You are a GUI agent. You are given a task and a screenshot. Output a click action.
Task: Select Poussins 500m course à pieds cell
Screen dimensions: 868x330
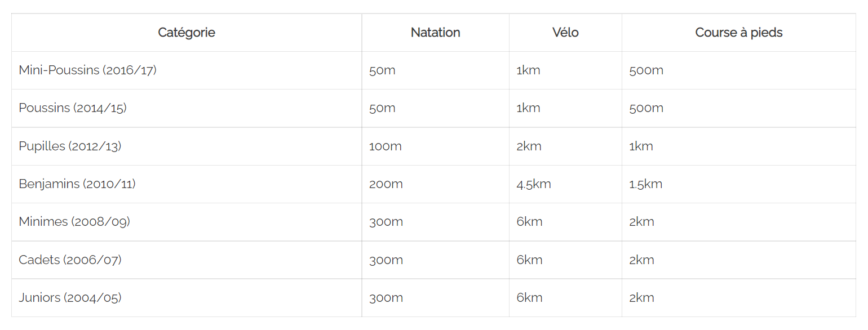click(646, 108)
